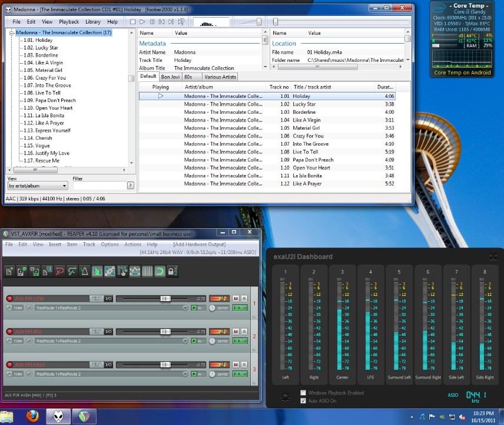This screenshot has height=425, width=504.
Task: Open input dropdown on AVX FIR MID track
Action: [x=185, y=341]
